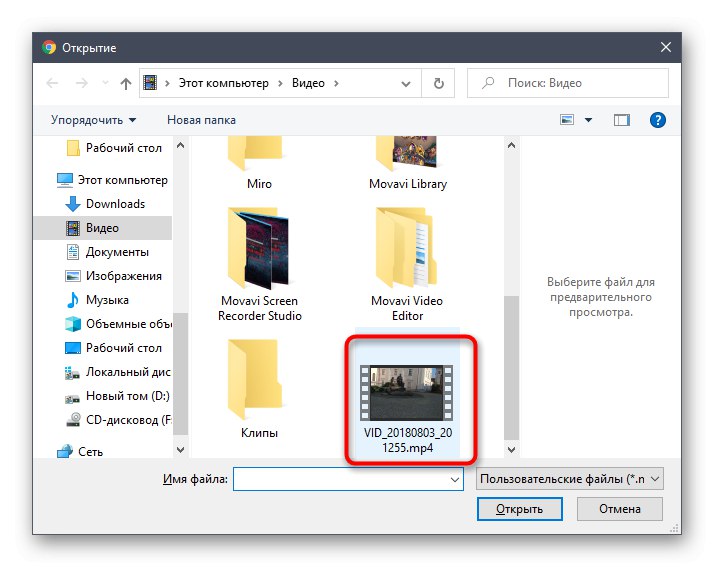
Task: Click 'Новая папка' button
Action: click(201, 120)
